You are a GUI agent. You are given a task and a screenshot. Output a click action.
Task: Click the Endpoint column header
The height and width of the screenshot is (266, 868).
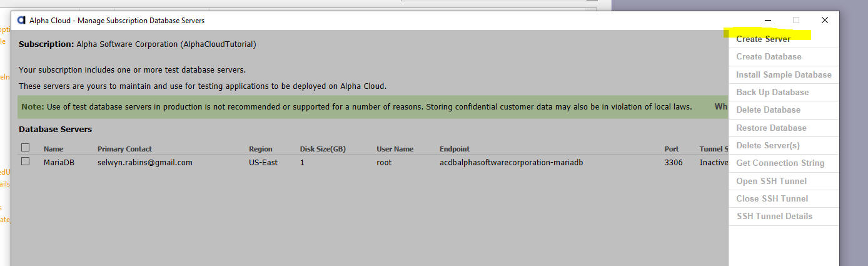455,149
